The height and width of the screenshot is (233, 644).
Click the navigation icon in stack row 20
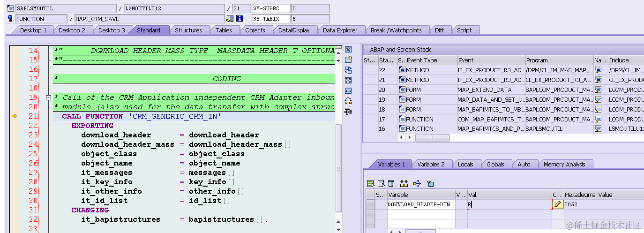[x=598, y=90]
